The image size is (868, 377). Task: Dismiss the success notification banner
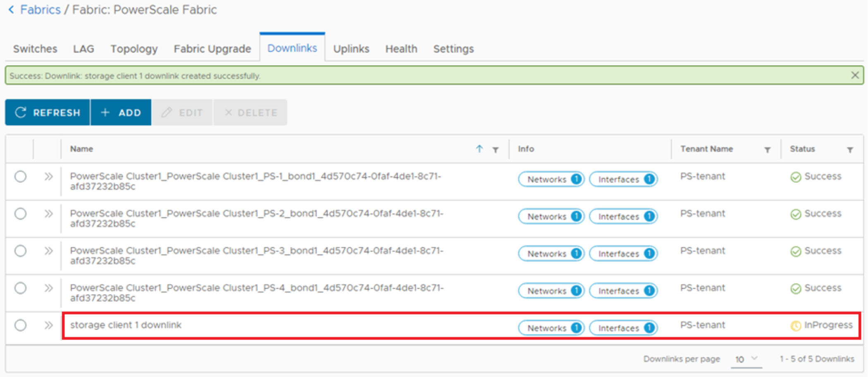[x=855, y=75]
